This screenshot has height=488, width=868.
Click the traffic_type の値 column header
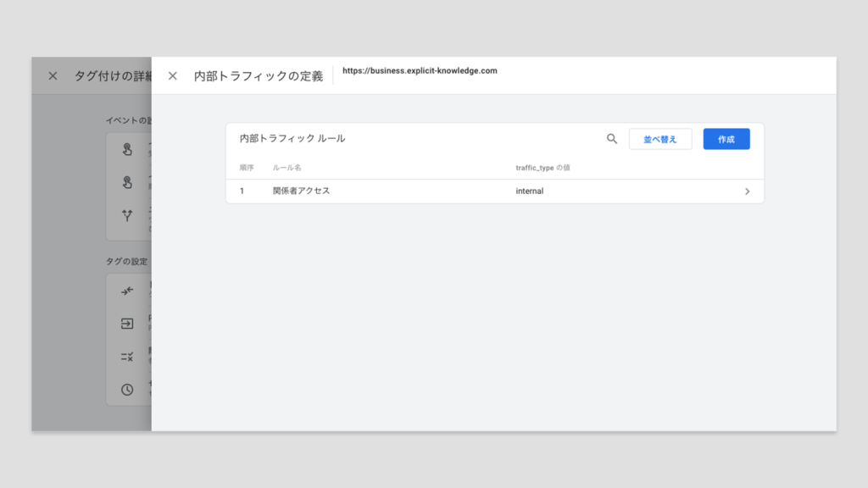click(x=542, y=168)
